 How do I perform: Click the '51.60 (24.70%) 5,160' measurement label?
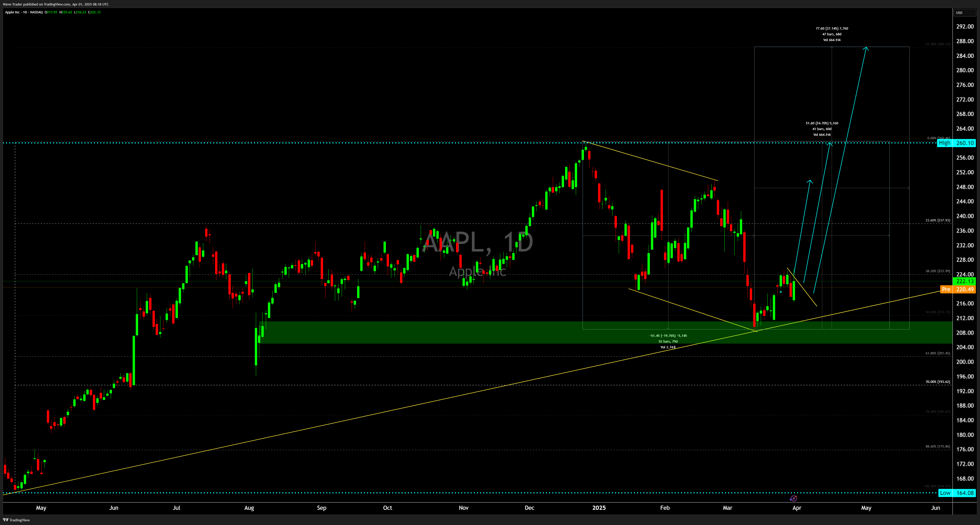click(822, 123)
